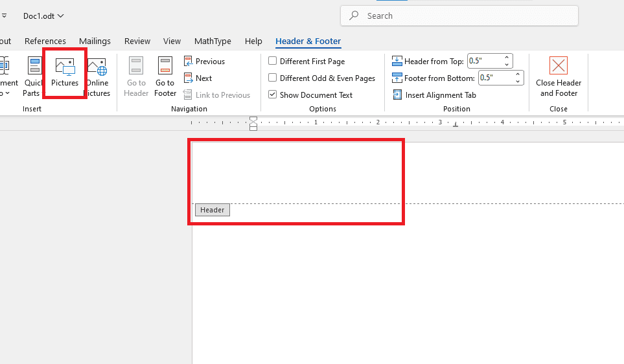This screenshot has height=364, width=624.
Task: Increase Header from Top value
Action: pos(507,58)
